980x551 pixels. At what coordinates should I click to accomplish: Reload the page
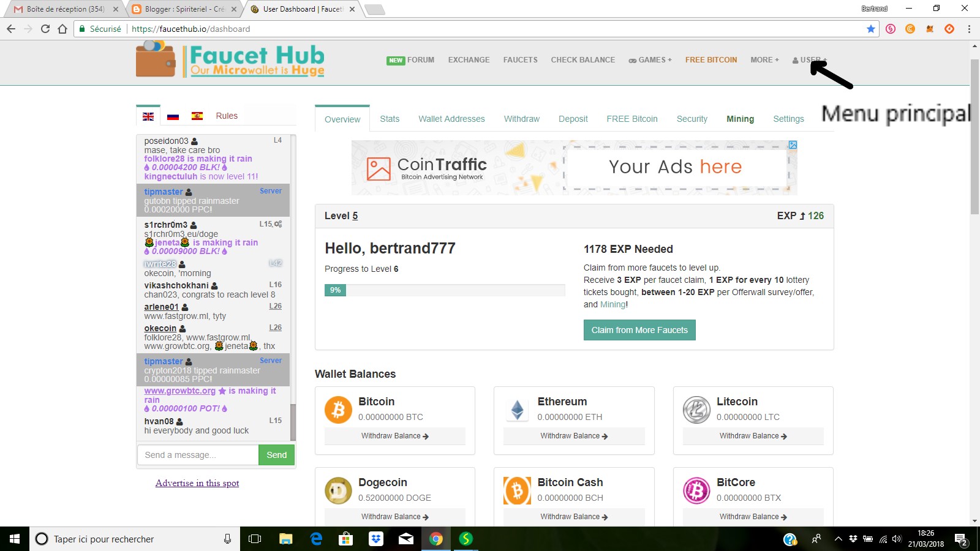[x=45, y=29]
